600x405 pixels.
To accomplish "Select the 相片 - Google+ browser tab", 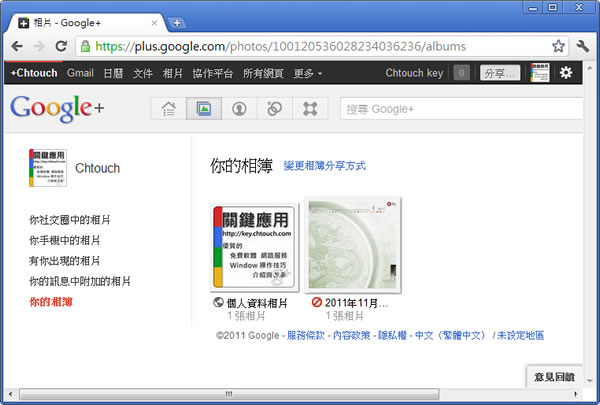I will tap(87, 23).
